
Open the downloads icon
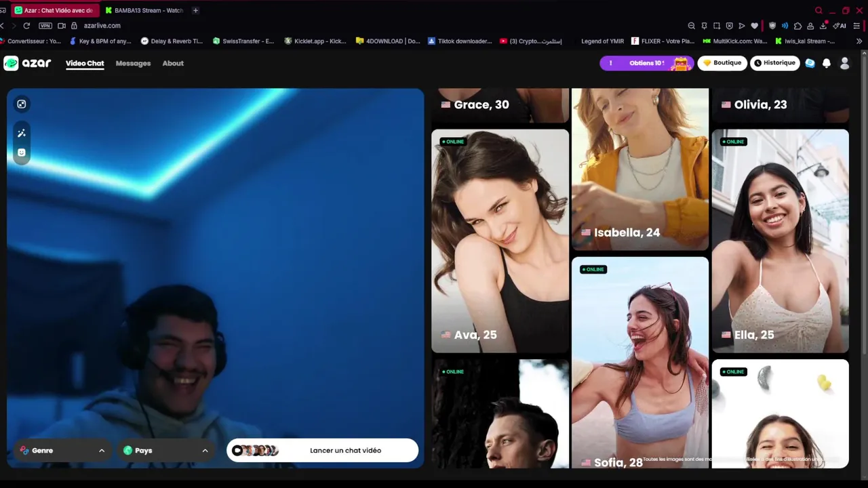click(823, 26)
